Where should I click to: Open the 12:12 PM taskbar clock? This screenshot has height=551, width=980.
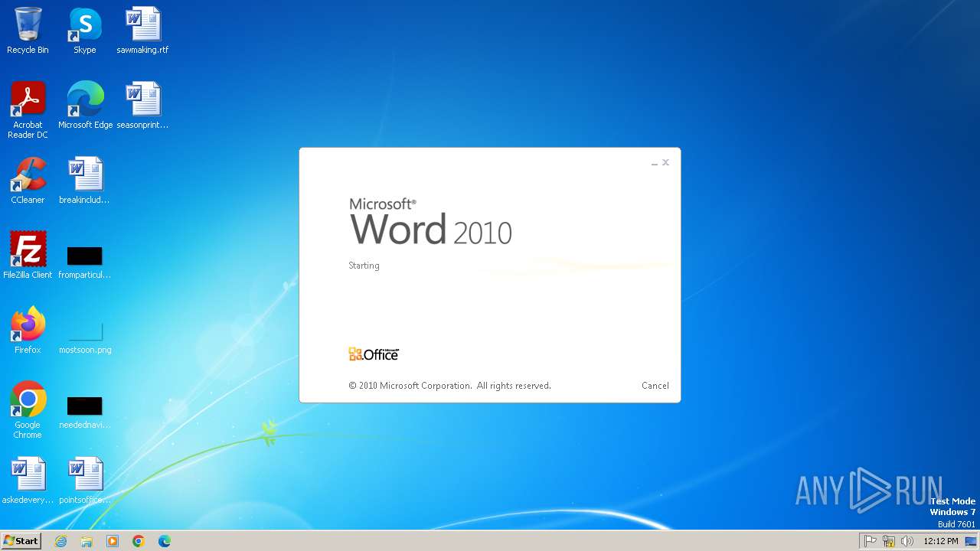[940, 541]
